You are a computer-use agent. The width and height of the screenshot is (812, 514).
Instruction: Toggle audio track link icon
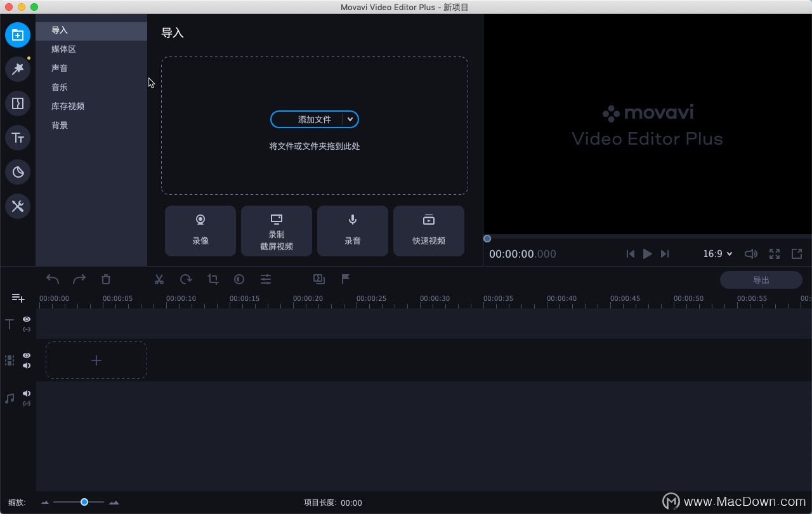(27, 404)
